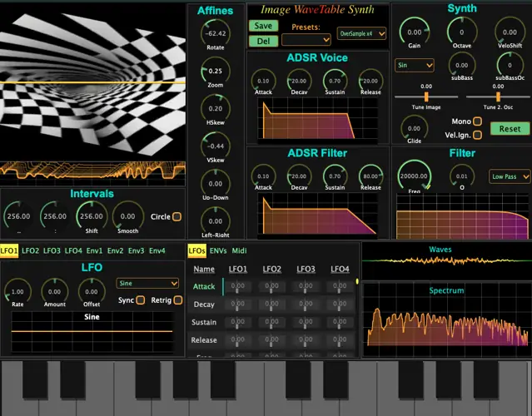Click the Reset button

pos(510,129)
